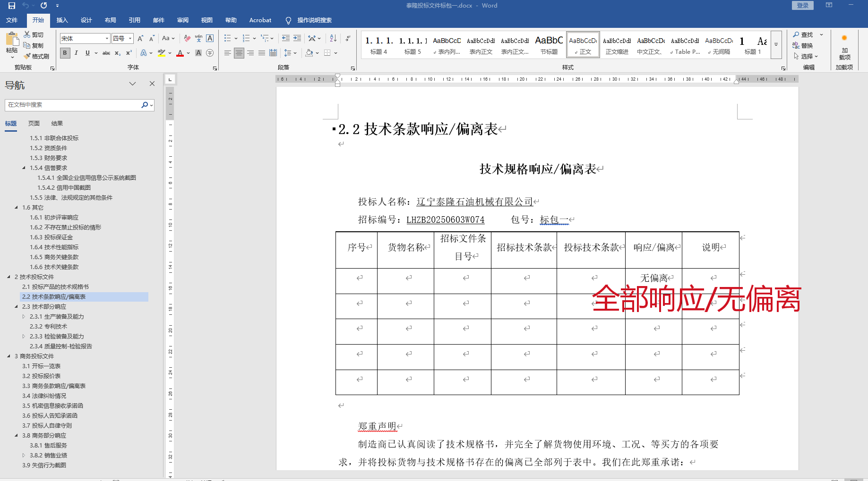Open the font name dropdown
Screen dimensions: 868x481
point(107,39)
